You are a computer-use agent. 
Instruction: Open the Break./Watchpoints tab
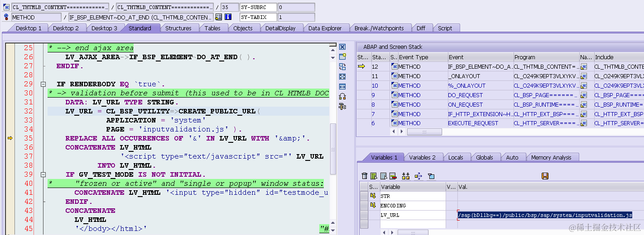[379, 28]
